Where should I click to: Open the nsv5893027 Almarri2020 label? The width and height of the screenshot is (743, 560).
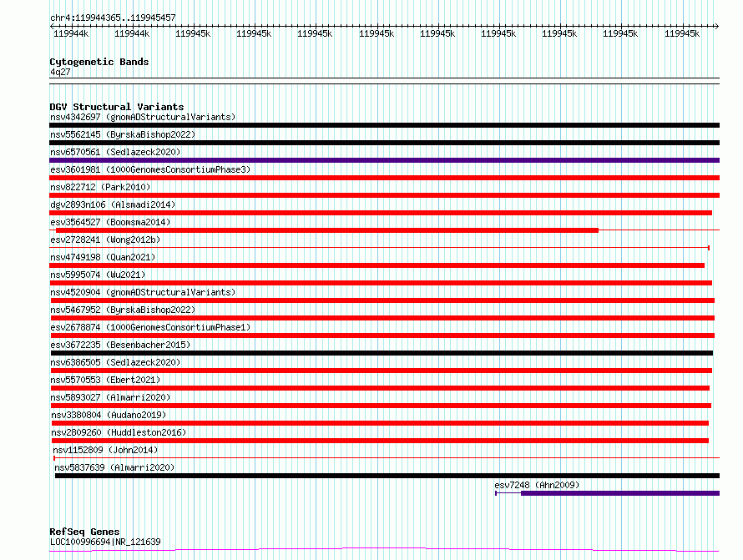[110, 397]
